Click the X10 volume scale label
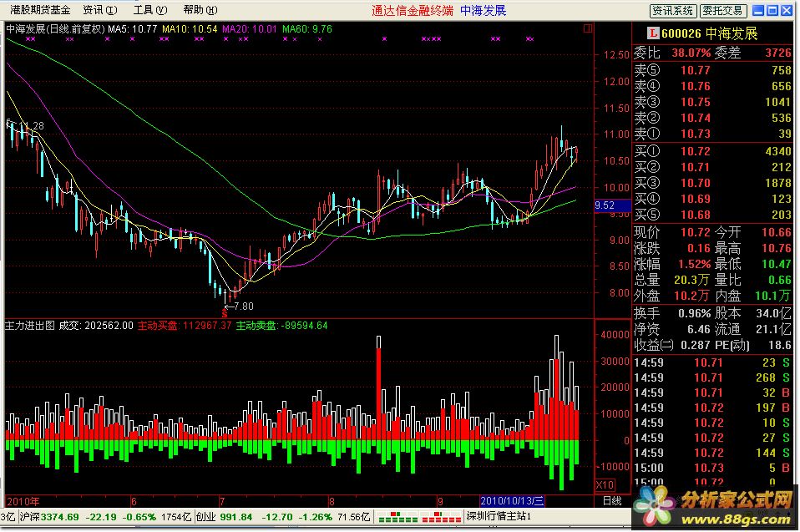 [605, 484]
